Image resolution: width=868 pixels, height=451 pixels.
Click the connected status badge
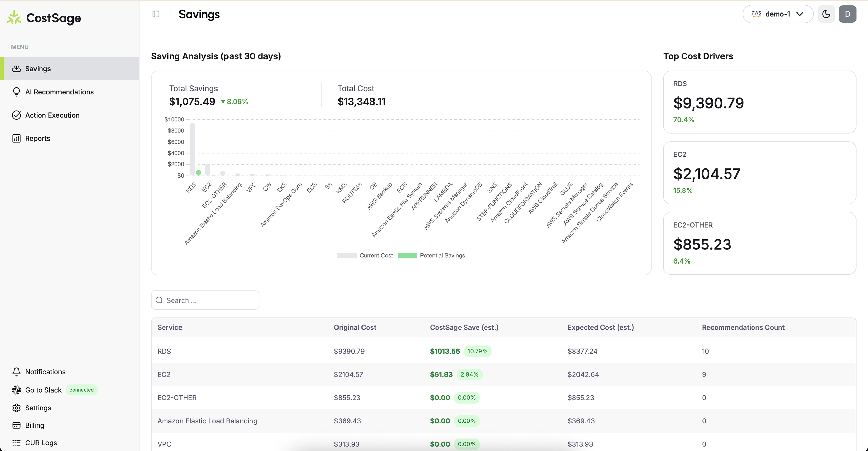(81, 390)
